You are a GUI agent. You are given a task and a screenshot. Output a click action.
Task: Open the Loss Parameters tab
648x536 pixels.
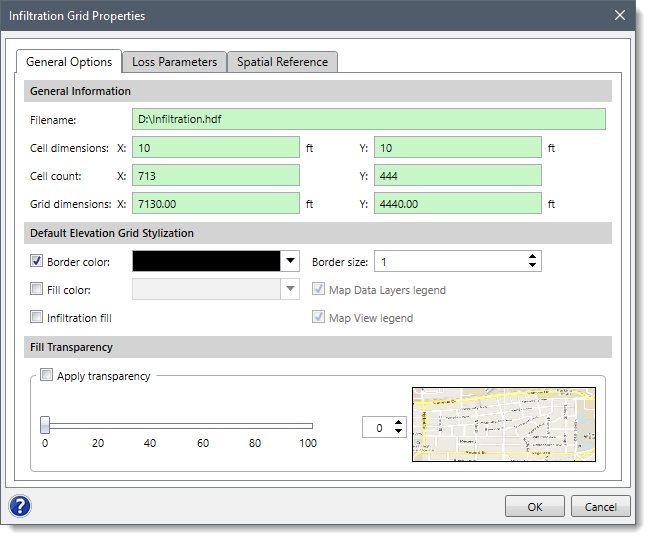point(174,62)
